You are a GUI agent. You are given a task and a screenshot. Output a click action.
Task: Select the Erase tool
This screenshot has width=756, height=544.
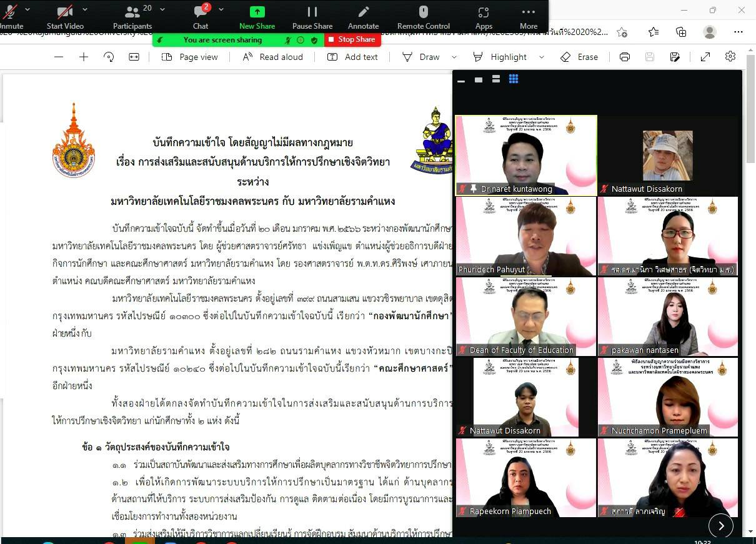(x=579, y=57)
